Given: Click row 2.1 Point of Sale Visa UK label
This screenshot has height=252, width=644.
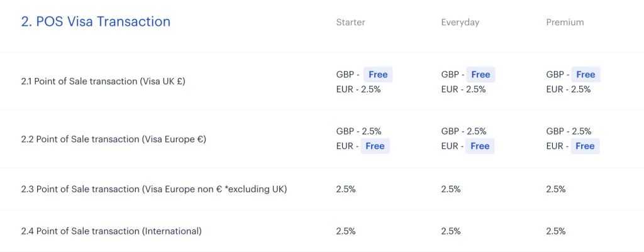Looking at the screenshot, I should pyautogui.click(x=103, y=81).
